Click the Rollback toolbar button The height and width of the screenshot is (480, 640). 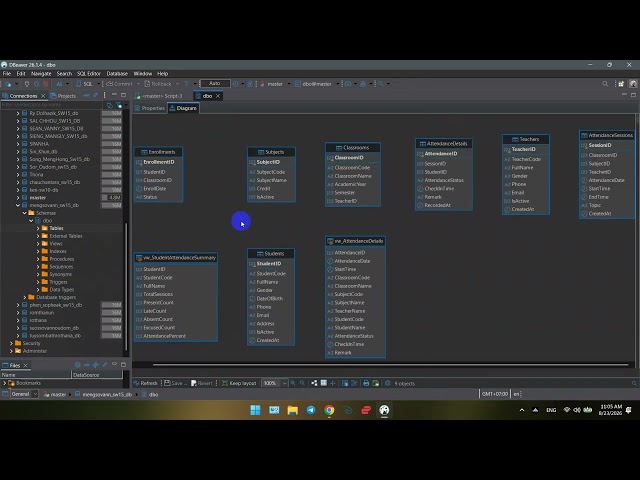pos(158,84)
